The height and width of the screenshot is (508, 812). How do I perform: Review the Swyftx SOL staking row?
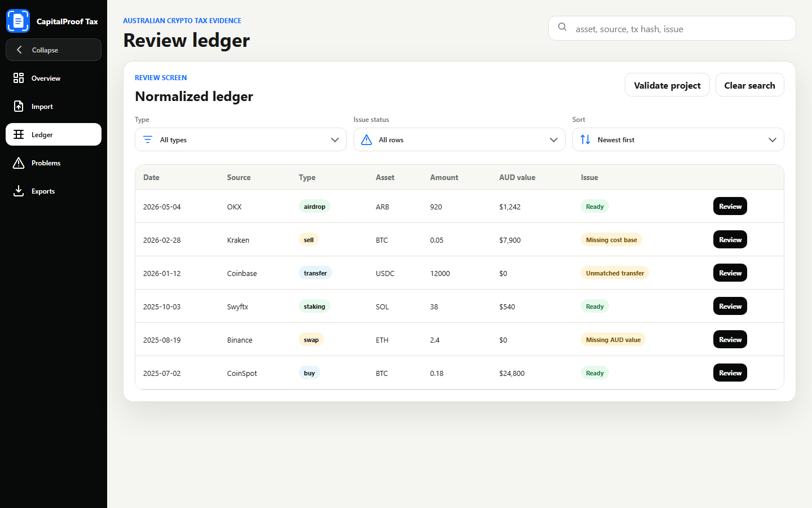click(730, 306)
